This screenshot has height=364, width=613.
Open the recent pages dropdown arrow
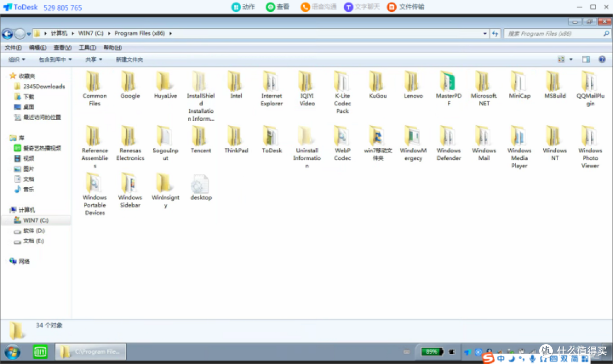[x=28, y=34]
